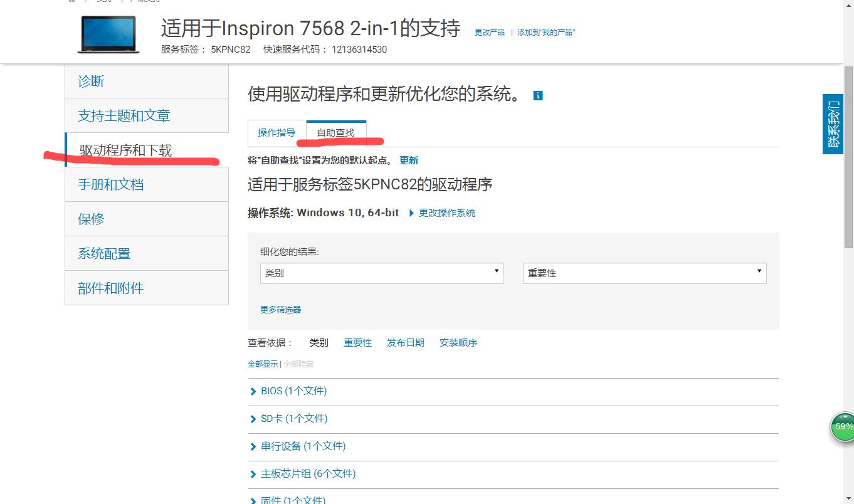
Task: Select 保修 in the left sidebar
Action: [x=90, y=218]
